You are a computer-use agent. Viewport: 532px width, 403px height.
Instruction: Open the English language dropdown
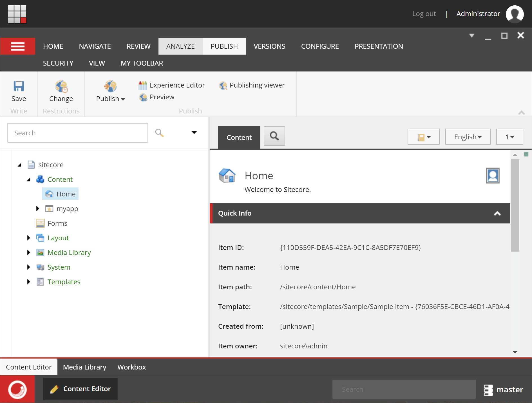click(x=468, y=137)
